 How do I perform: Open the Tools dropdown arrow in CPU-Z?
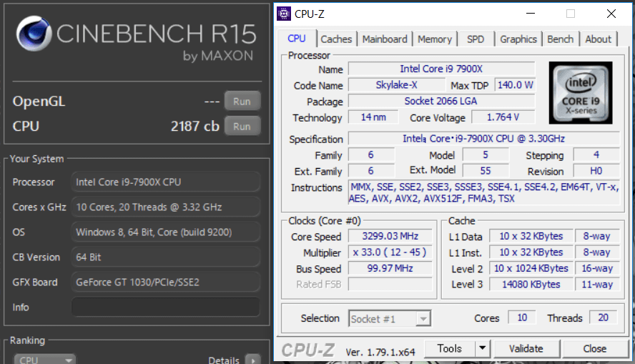[482, 348]
